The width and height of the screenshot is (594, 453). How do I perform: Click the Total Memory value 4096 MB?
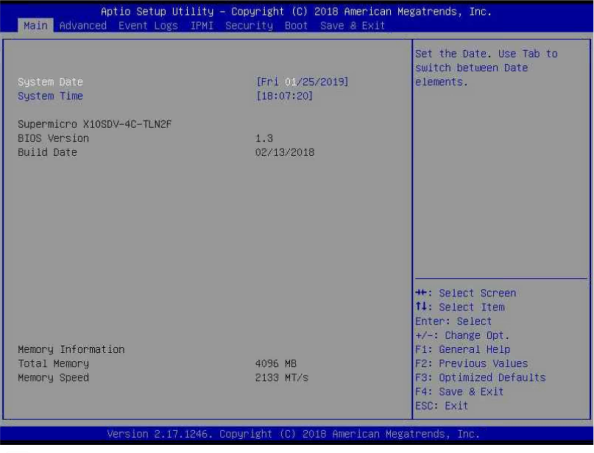pos(276,364)
